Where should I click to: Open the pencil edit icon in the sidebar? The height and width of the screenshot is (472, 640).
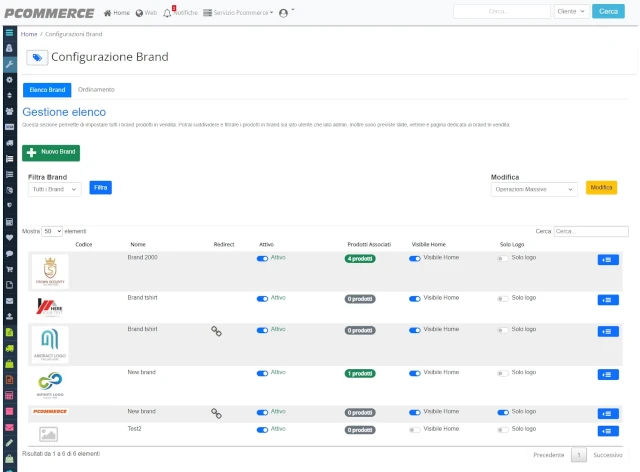[9, 443]
